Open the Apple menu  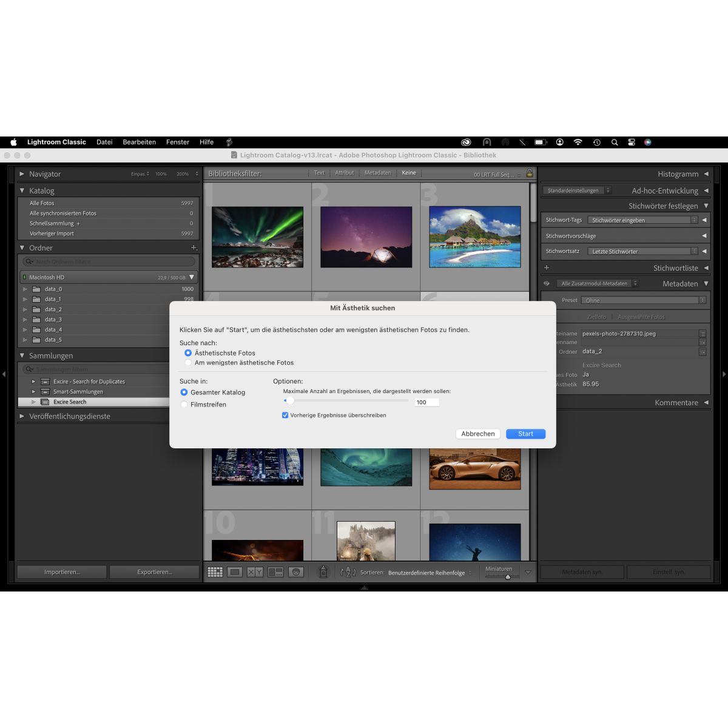(13, 142)
